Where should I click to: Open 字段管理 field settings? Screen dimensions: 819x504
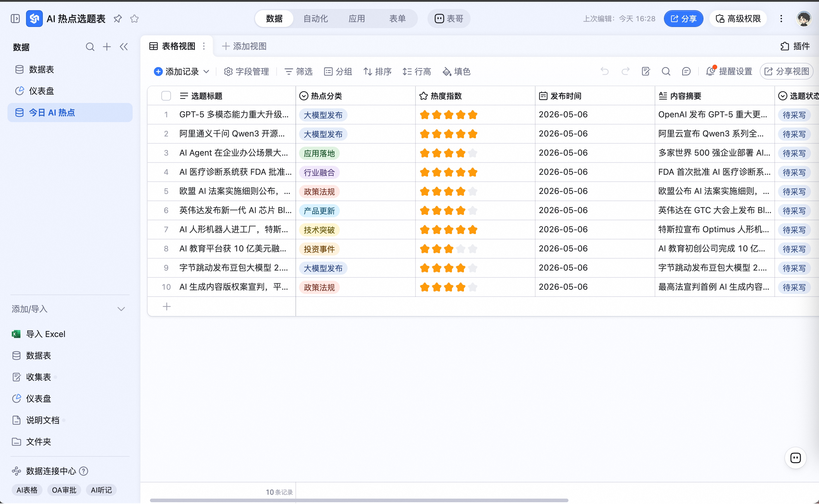246,72
